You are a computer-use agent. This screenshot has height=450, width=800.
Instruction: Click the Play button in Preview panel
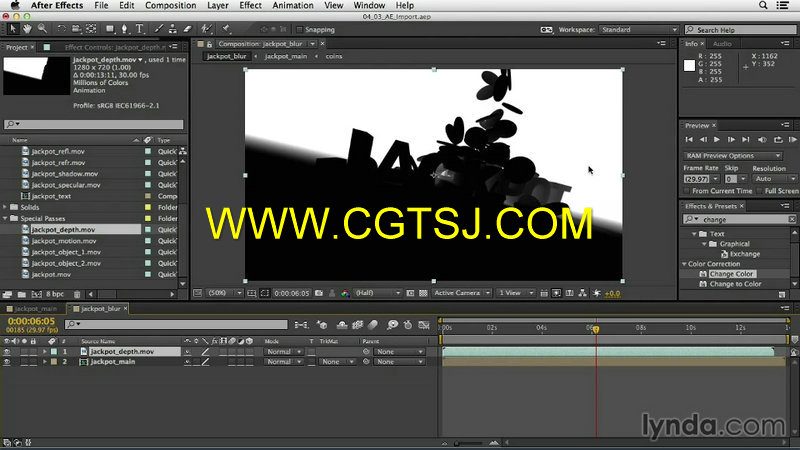717,139
